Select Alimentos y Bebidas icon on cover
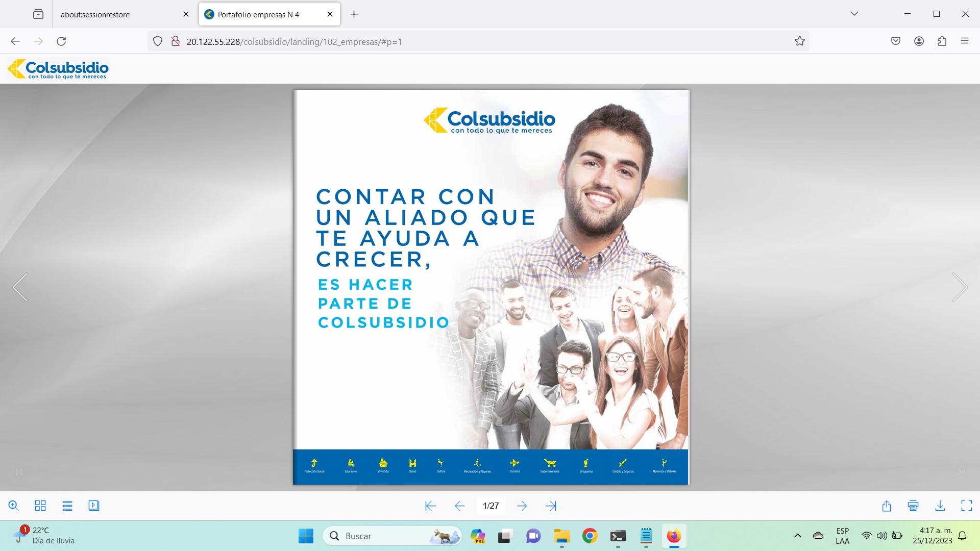Viewport: 980px width, 551px height. coord(664,465)
